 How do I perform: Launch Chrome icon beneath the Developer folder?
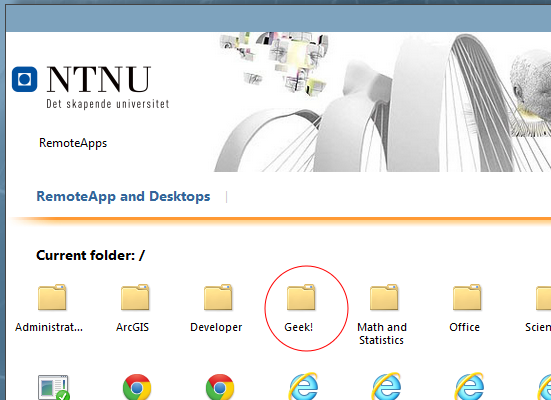pos(220,387)
